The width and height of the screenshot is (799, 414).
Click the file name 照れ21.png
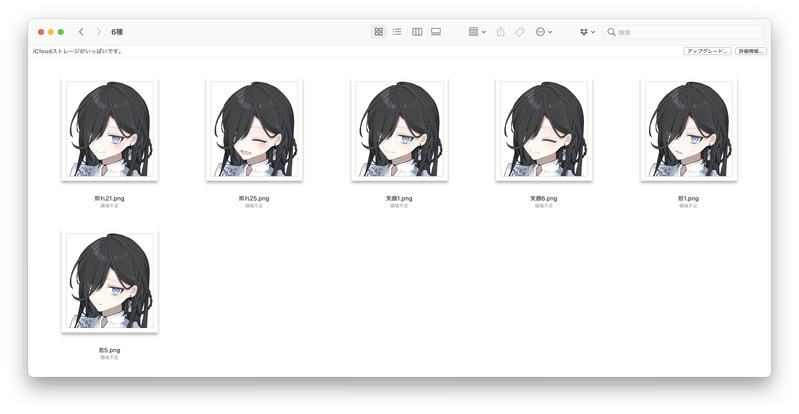pos(109,198)
